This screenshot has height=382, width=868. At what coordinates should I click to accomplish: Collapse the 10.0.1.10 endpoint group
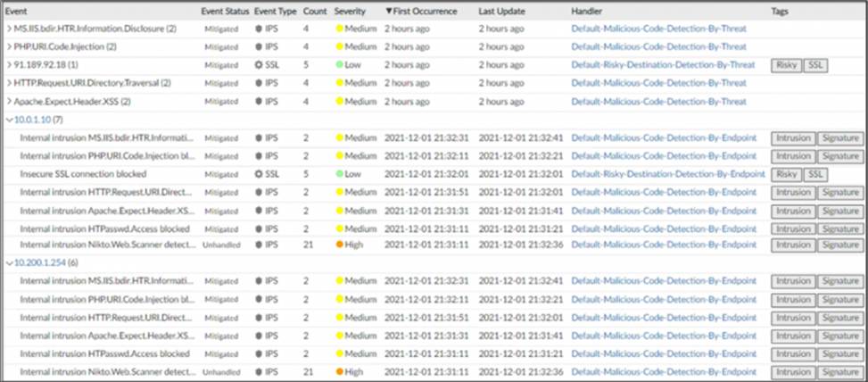click(10, 120)
